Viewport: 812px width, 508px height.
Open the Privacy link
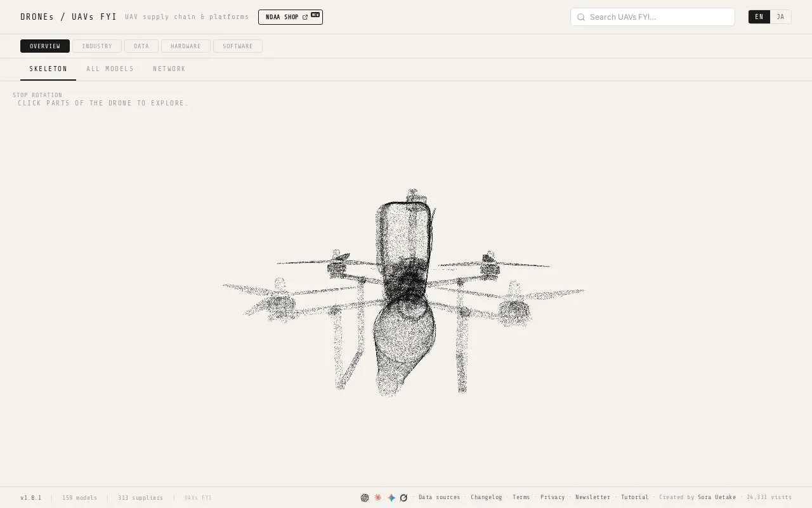point(553,498)
